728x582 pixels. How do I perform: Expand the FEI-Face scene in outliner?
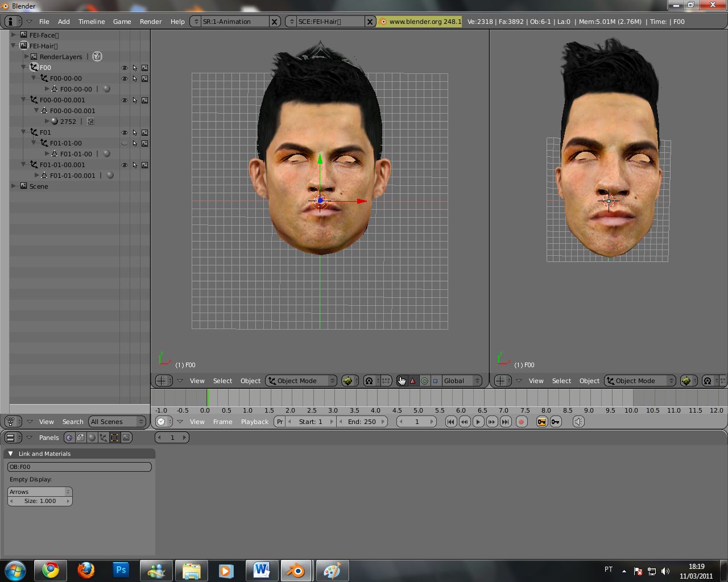pos(14,35)
